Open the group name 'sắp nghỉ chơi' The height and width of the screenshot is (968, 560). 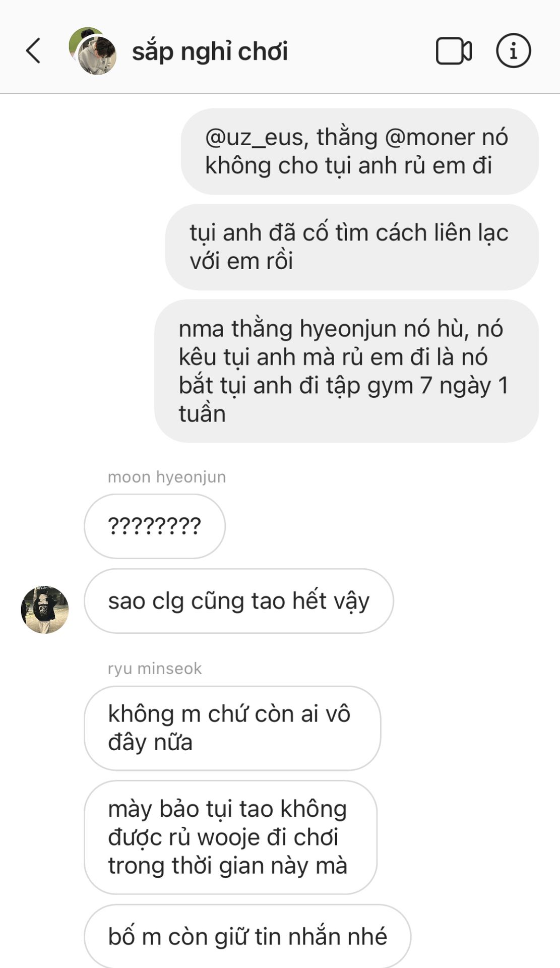coord(210,51)
